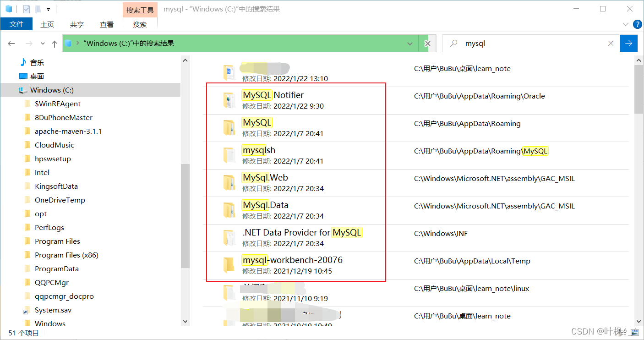This screenshot has height=340, width=644.
Task: Go up one folder level
Action: pyautogui.click(x=55, y=44)
